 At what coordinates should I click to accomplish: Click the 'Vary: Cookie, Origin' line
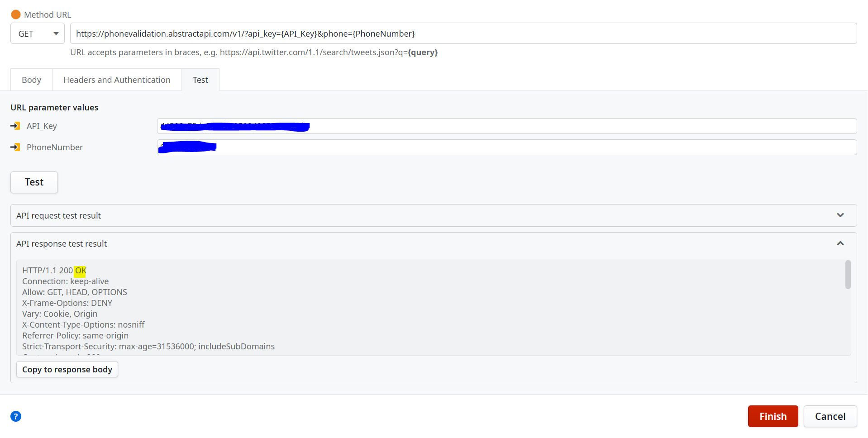[60, 314]
